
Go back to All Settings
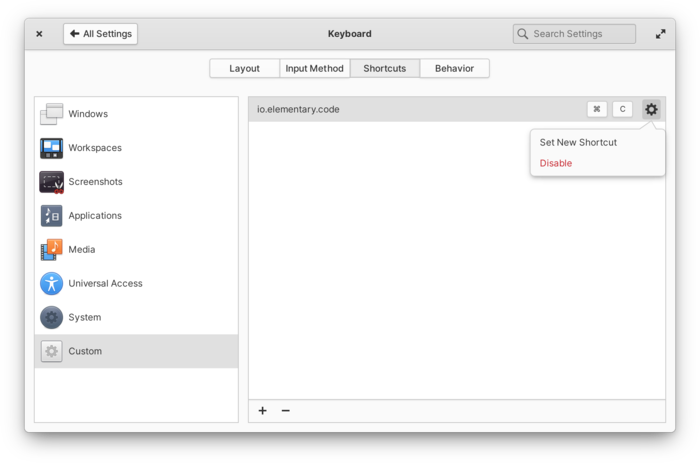pyautogui.click(x=100, y=34)
